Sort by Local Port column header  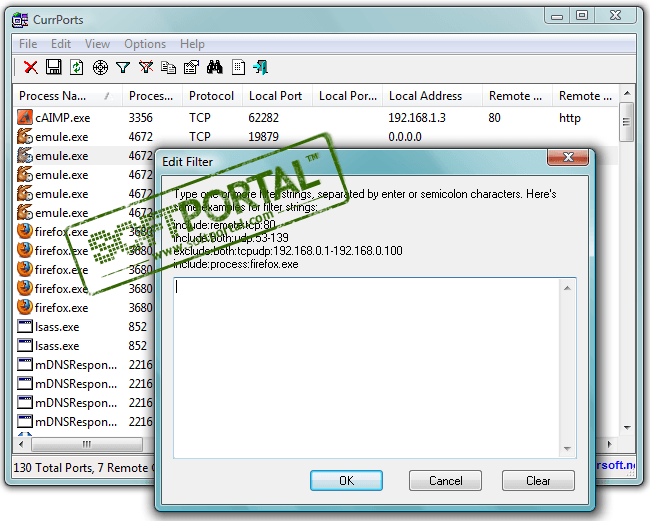(277, 96)
